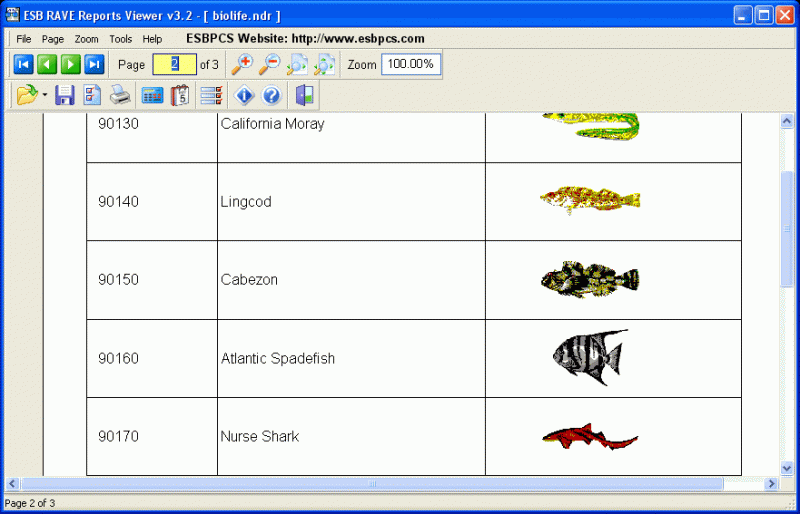Viewport: 800px width, 514px height.
Task: Click the zoom in magnifier
Action: (x=242, y=65)
